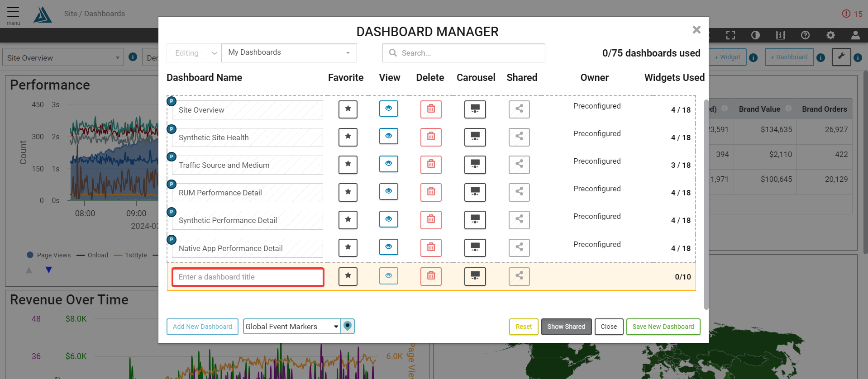Toggle favorite star on new dashboard row
This screenshot has height=379, width=868.
348,276
